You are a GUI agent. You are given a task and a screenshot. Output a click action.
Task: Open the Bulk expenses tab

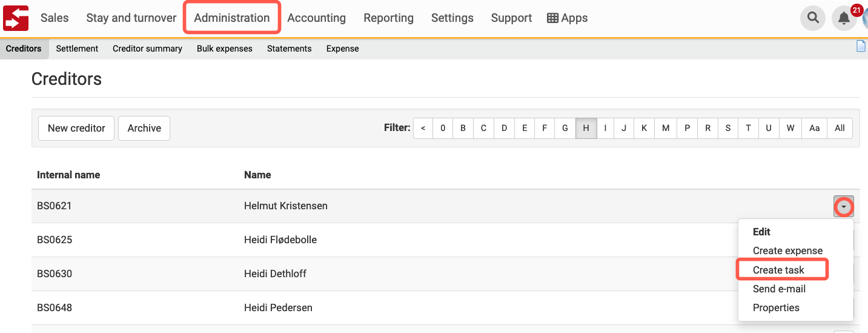(225, 49)
